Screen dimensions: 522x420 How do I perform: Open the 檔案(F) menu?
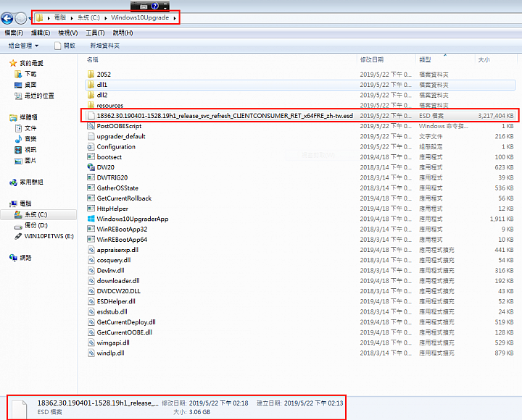14,33
